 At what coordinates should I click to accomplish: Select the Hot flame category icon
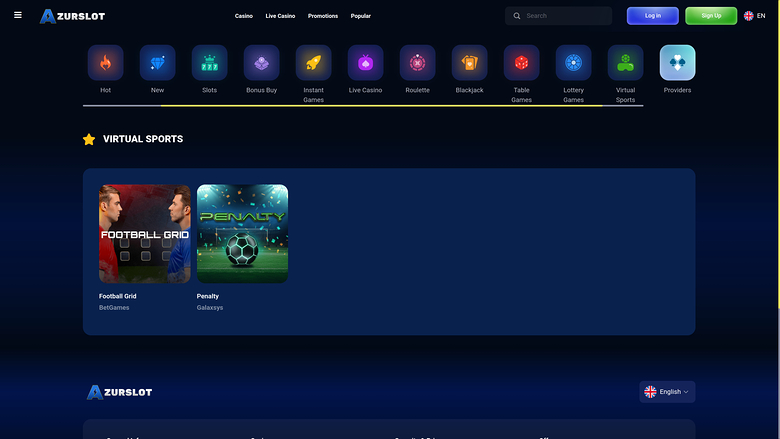(105, 63)
